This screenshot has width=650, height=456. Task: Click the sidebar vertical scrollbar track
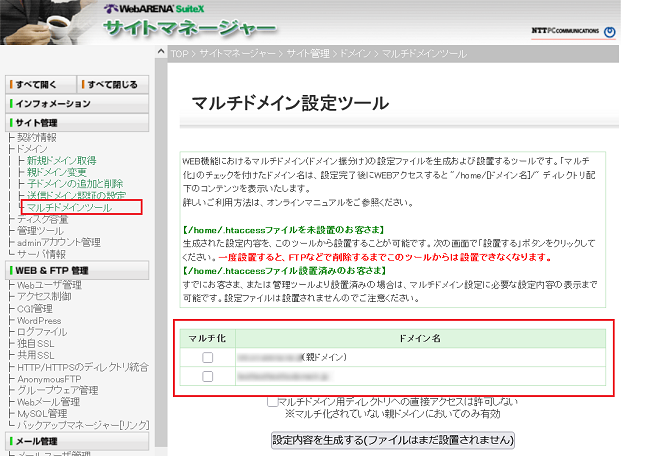pyautogui.click(x=161, y=253)
